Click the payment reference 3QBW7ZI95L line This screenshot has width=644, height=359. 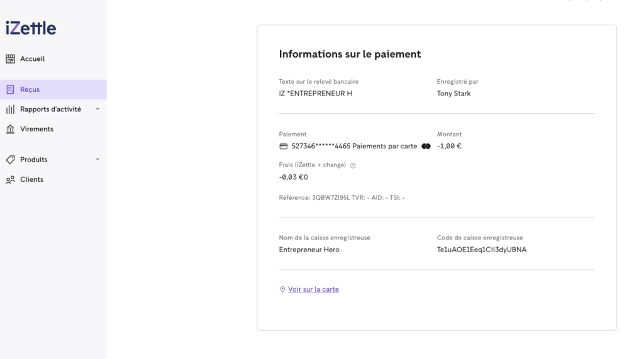[x=341, y=197]
